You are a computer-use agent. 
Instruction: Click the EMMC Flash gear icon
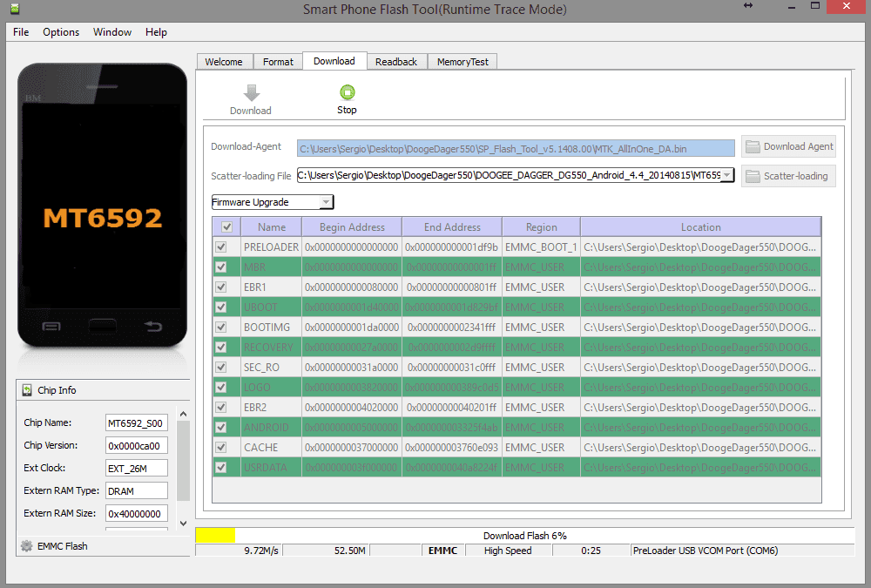tap(27, 546)
